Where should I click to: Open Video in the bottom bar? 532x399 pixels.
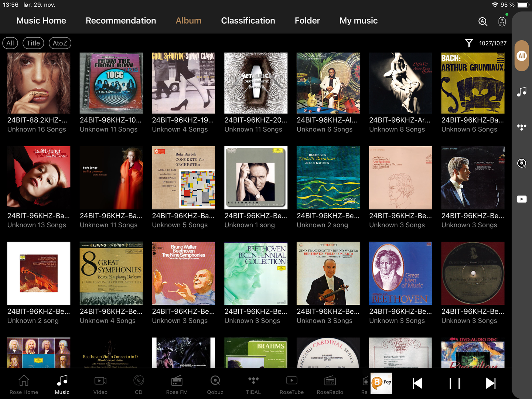100,384
